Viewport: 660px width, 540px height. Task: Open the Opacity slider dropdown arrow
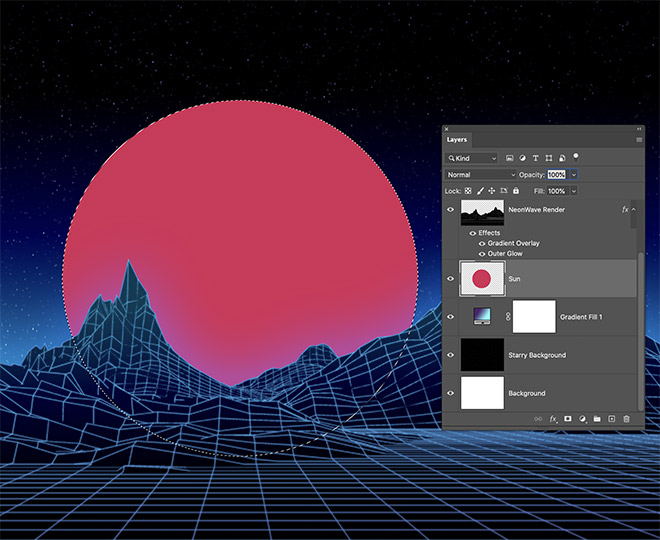pyautogui.click(x=574, y=174)
